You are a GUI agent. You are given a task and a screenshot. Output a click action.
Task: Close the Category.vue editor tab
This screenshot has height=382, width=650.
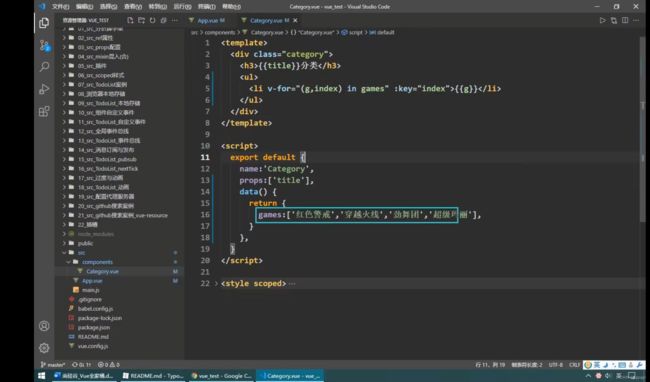pyautogui.click(x=295, y=20)
